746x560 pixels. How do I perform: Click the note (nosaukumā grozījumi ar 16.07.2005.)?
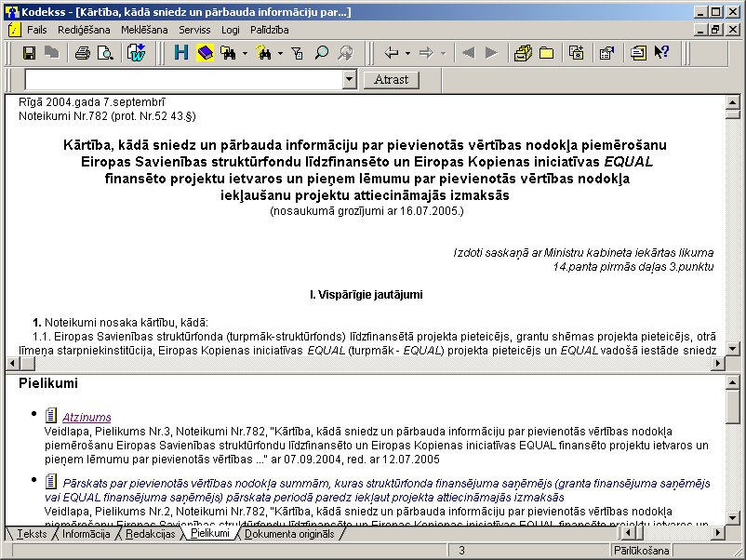coord(366,211)
